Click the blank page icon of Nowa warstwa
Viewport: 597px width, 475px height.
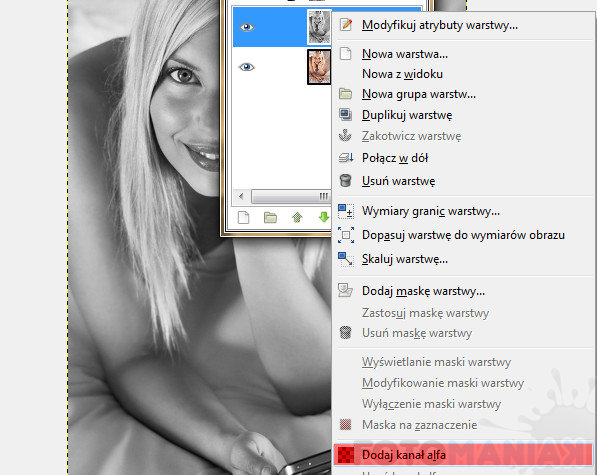click(345, 54)
